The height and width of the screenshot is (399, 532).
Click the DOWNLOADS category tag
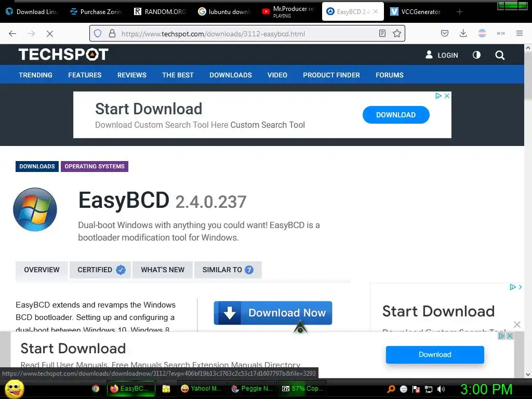click(37, 166)
